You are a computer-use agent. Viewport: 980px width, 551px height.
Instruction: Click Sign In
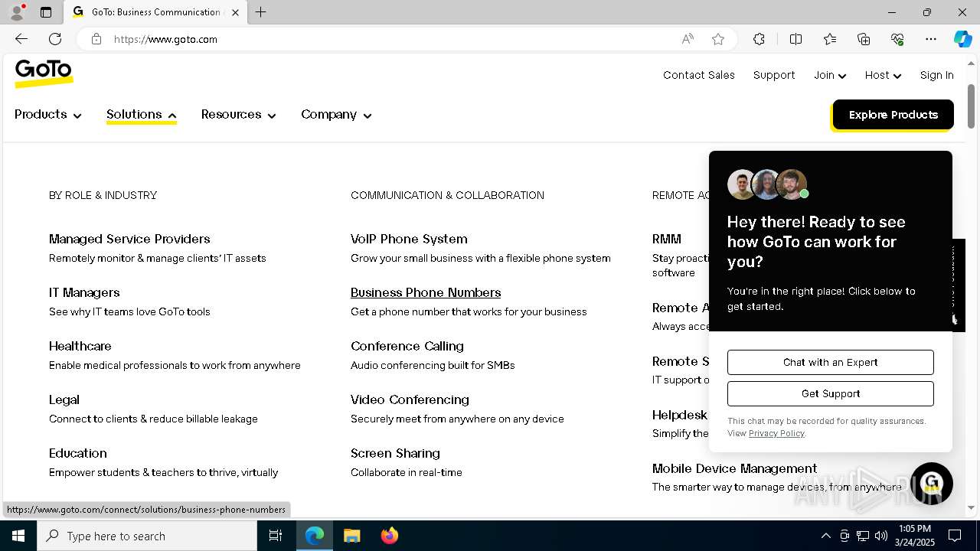(x=936, y=75)
